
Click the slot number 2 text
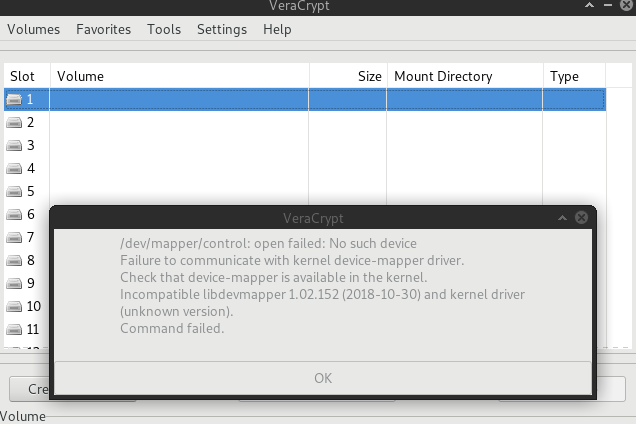pos(31,122)
